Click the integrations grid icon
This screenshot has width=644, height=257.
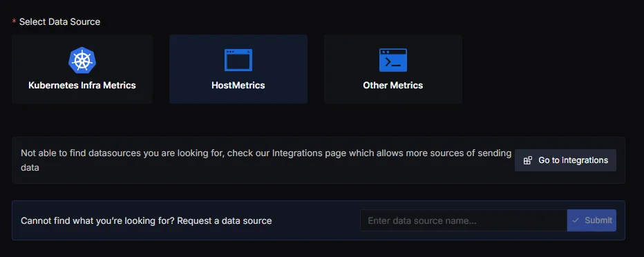[528, 160]
